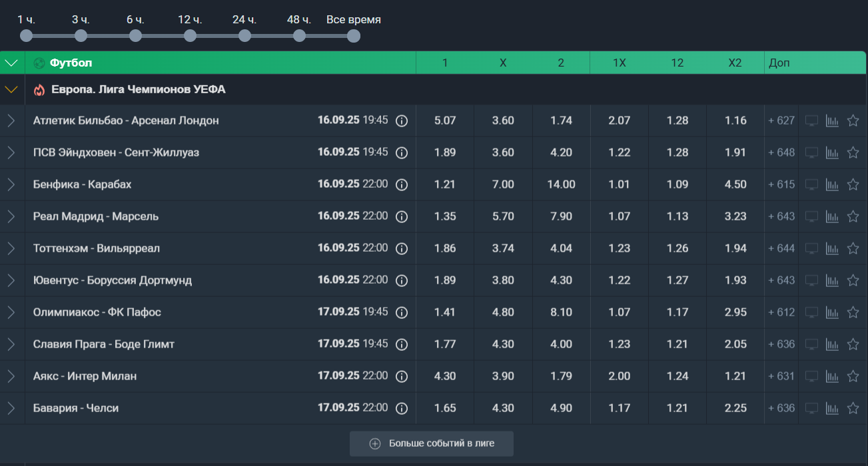Image resolution: width=868 pixels, height=466 pixels.
Task: Open info for Ювентус - Боруссия Дортмунд
Action: click(402, 280)
